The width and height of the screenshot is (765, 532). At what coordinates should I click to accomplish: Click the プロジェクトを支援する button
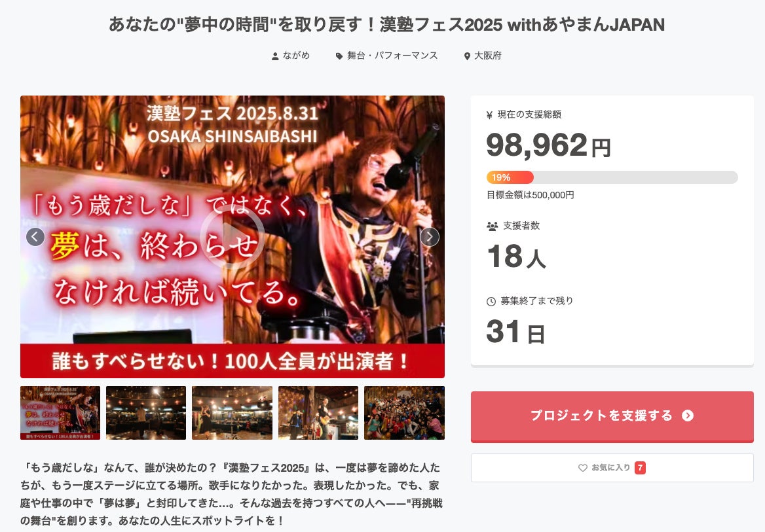[612, 416]
